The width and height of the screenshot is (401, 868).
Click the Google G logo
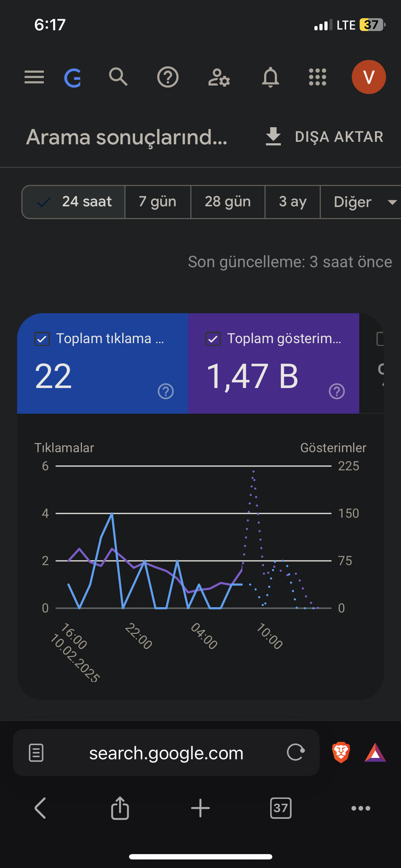click(x=73, y=78)
